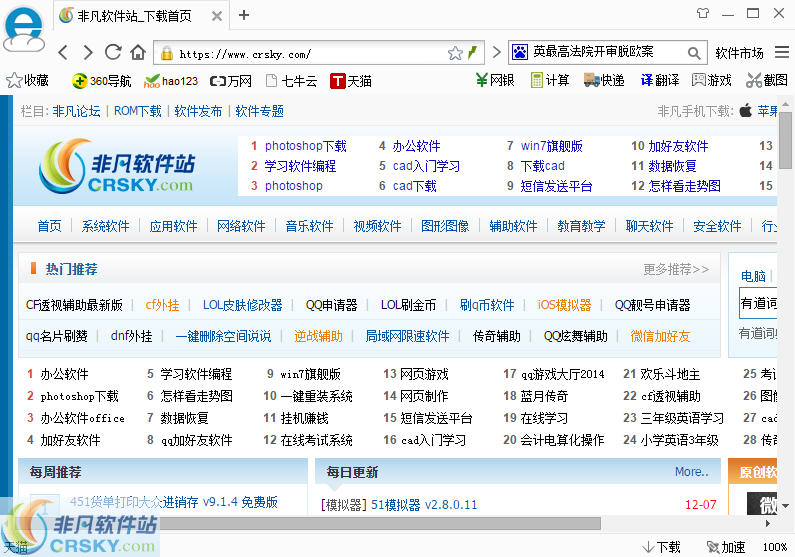Open 短信发送平台 number 9 link
The width and height of the screenshot is (795, 557).
pyautogui.click(x=556, y=186)
